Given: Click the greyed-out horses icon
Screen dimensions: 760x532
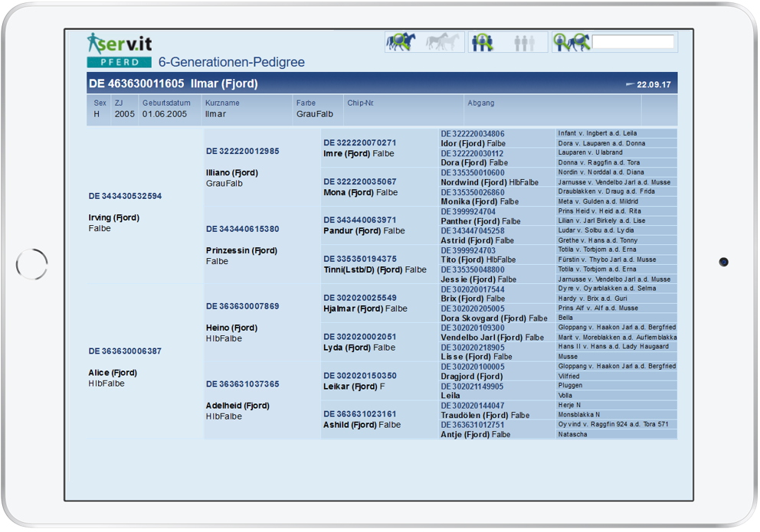Looking at the screenshot, I should 441,42.
